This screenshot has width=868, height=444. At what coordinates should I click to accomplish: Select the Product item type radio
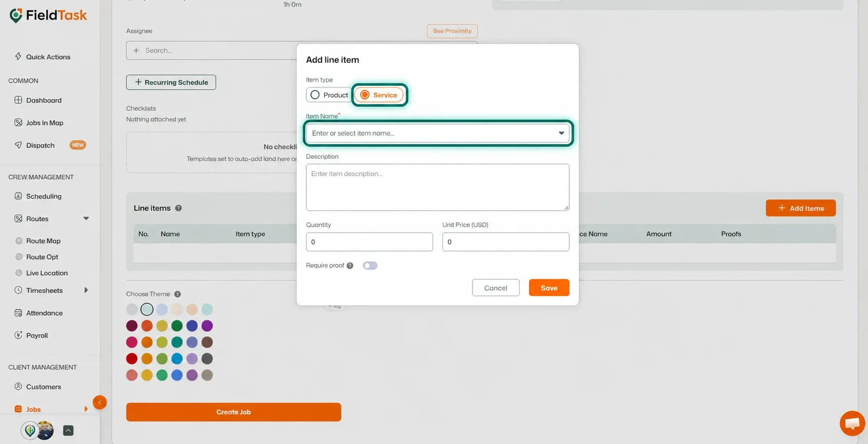coord(315,95)
